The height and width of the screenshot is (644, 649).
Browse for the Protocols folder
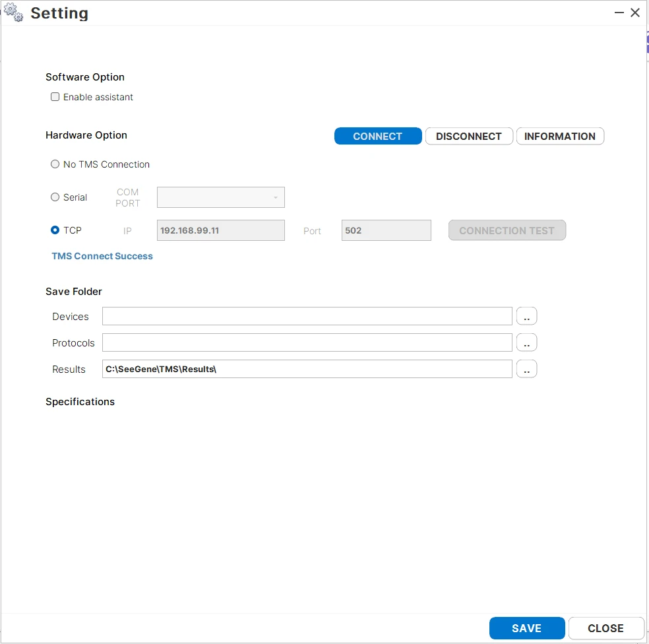point(526,343)
